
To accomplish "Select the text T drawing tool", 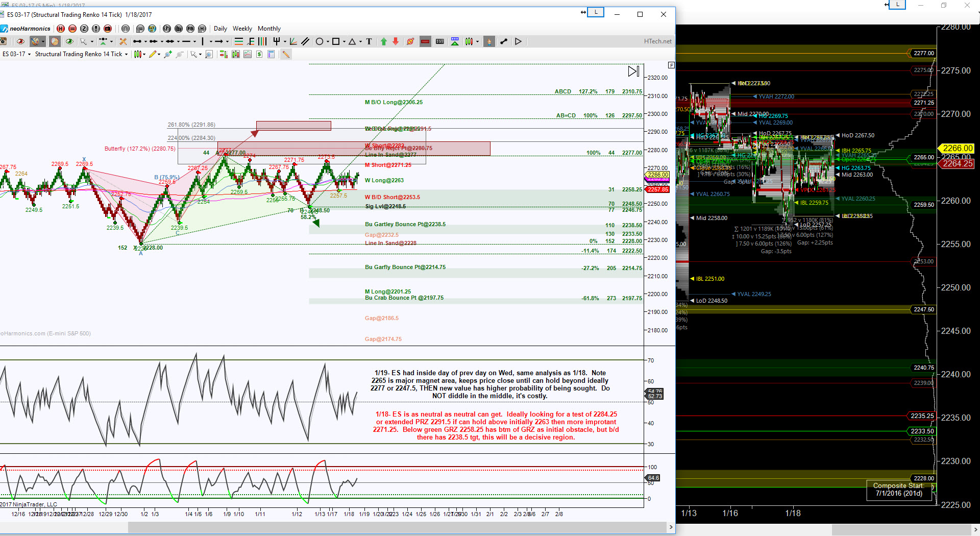I will (x=369, y=41).
